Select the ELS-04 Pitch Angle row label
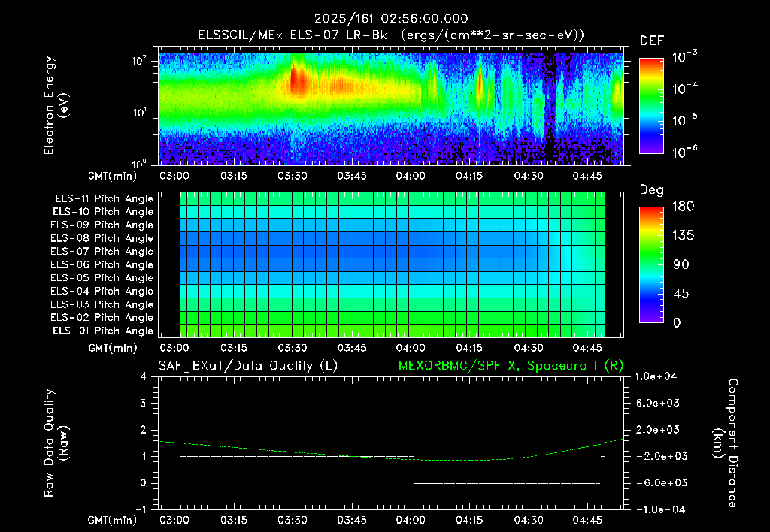Viewport: 770px width, 532px height. pyautogui.click(x=102, y=291)
